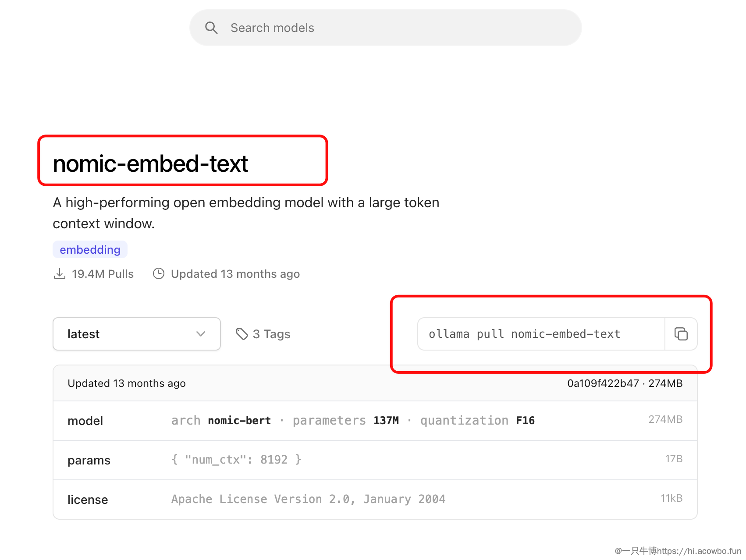746x560 pixels.
Task: Expand the tag selection dropdown labeled latest
Action: point(136,334)
